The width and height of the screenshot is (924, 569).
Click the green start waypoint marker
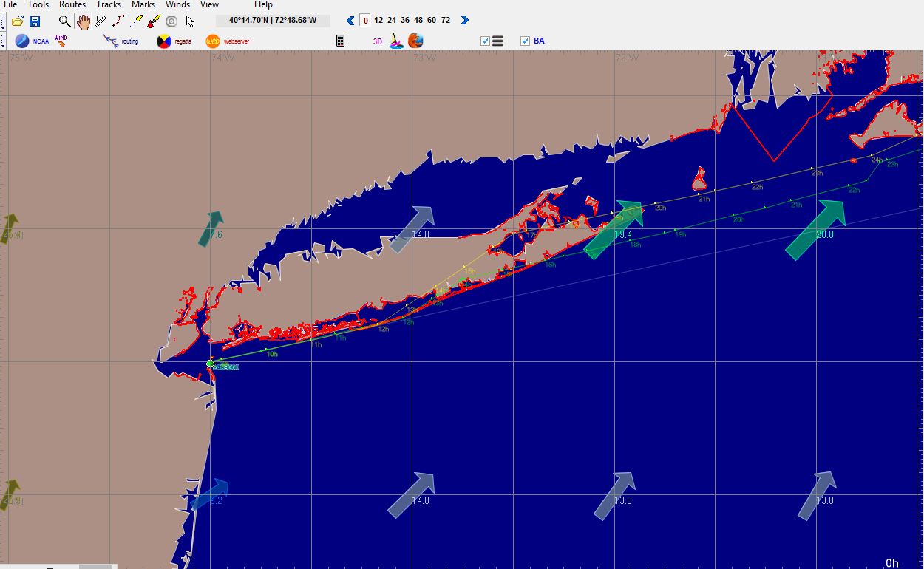(x=211, y=364)
